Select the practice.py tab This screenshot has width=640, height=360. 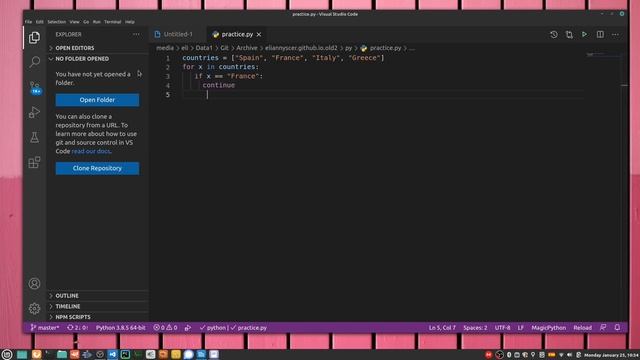pyautogui.click(x=237, y=35)
